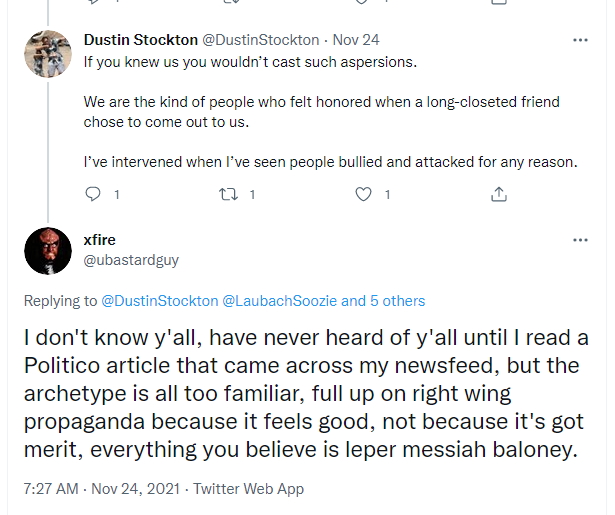Retweet Dustin Stockton's tweet
615x515 pixels.
click(x=226, y=195)
